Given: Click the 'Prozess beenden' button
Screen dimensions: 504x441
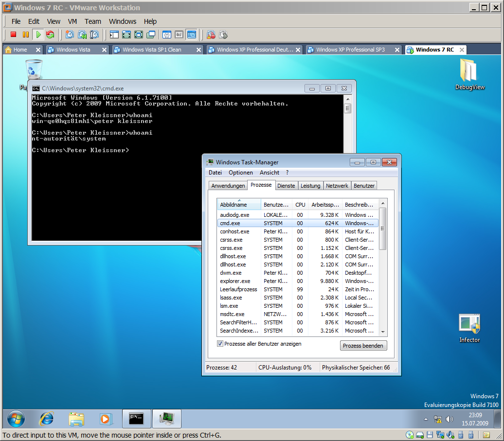Looking at the screenshot, I should coord(363,345).
